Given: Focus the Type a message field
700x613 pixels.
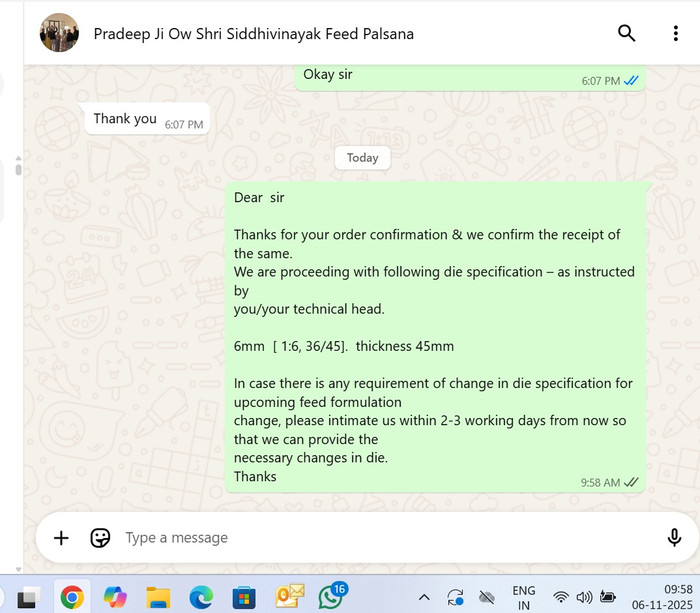Looking at the screenshot, I should click(388, 537).
